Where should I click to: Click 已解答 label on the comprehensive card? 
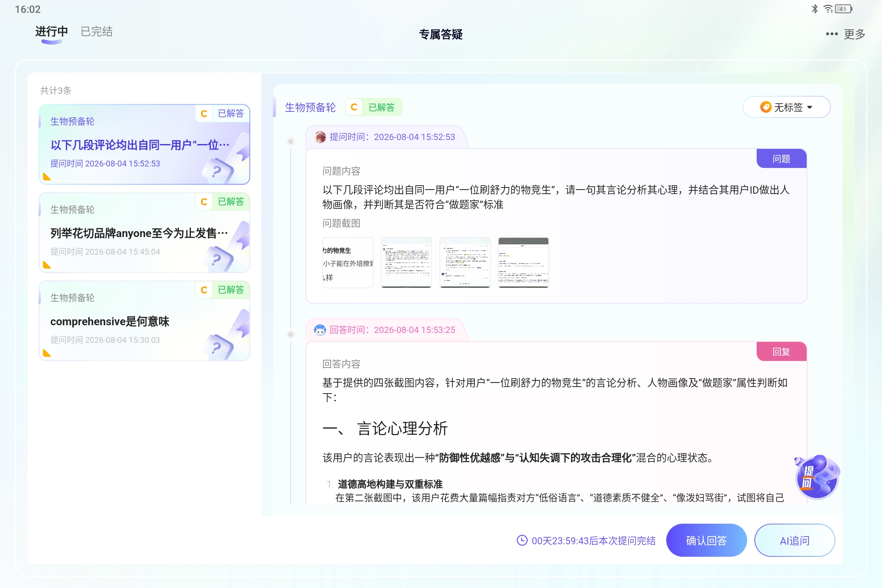(x=231, y=290)
